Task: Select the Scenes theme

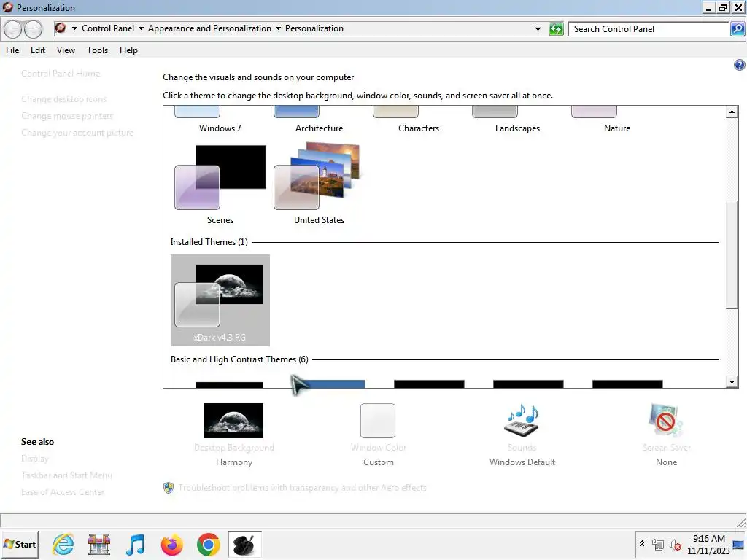Action: pos(220,184)
